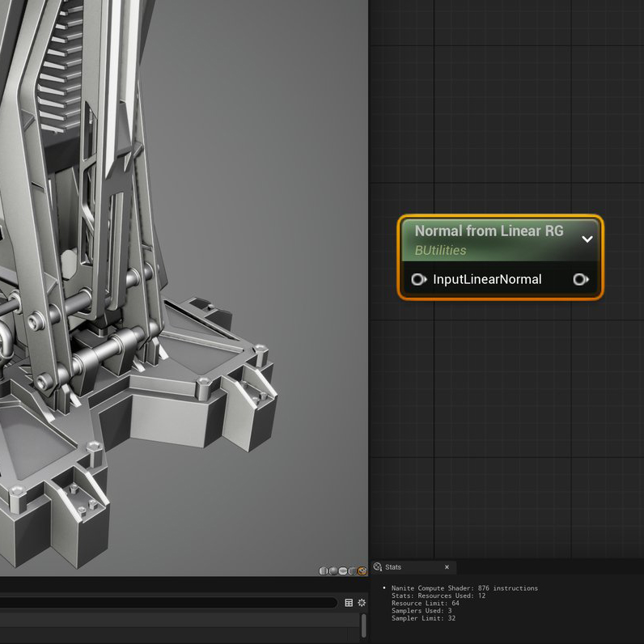The image size is (644, 644).
Task: Click the Samplers Used: 3 line
Action: tap(422, 610)
